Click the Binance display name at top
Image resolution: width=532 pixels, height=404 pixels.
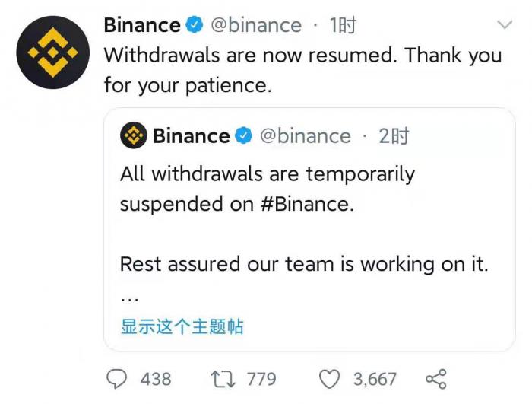(141, 25)
